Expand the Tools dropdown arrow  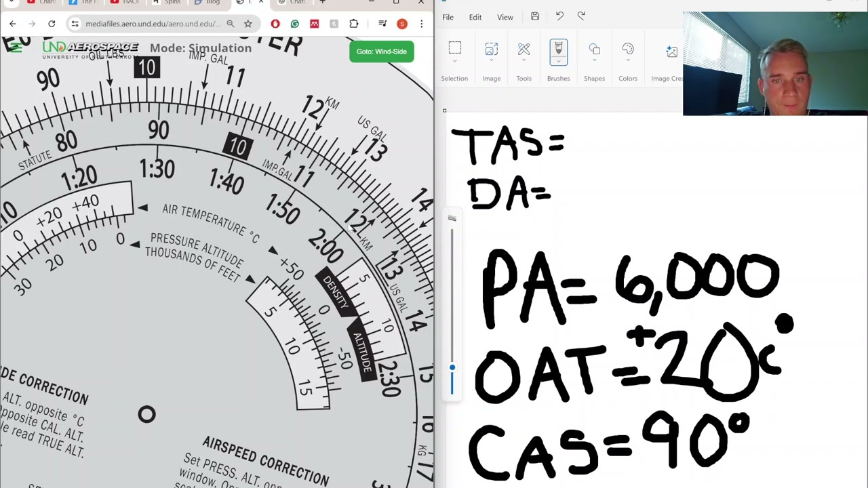[524, 61]
